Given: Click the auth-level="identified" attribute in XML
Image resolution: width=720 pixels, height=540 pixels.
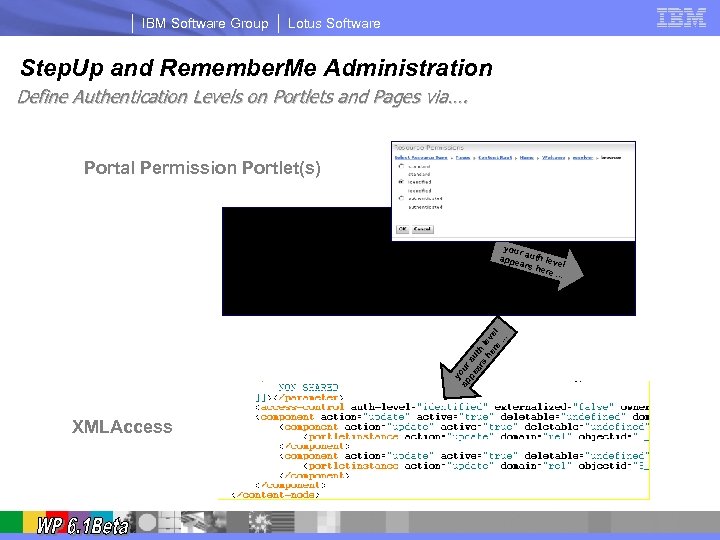Looking at the screenshot, I should click(419, 407).
